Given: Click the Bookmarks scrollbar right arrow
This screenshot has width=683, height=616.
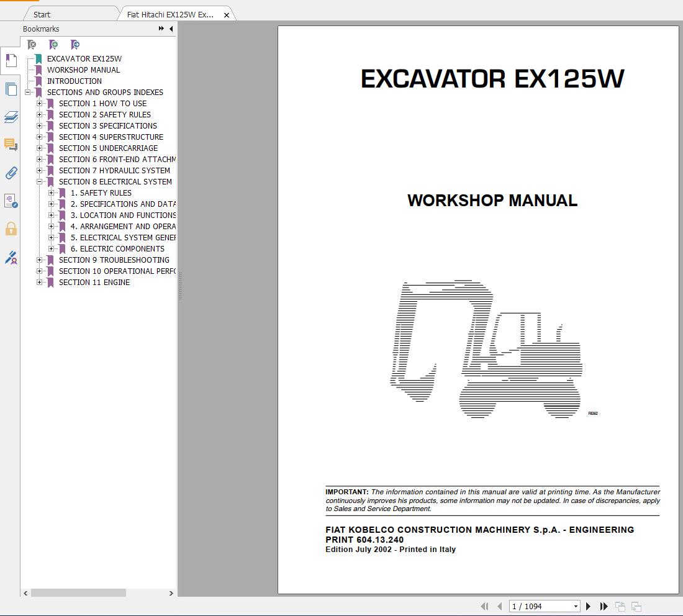Looking at the screenshot, I should 171,594.
